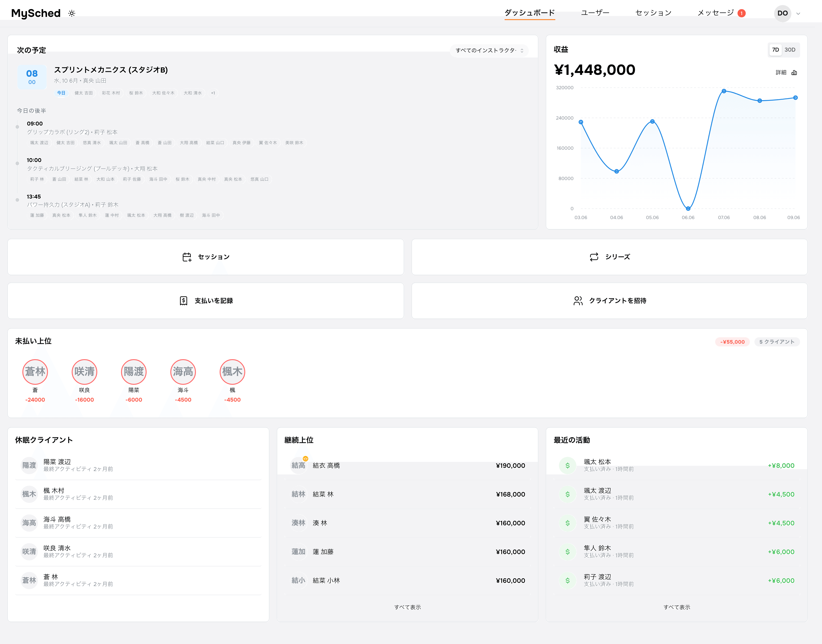
Task: Click the -¥55,000 unpaid total badge
Action: pos(732,342)
